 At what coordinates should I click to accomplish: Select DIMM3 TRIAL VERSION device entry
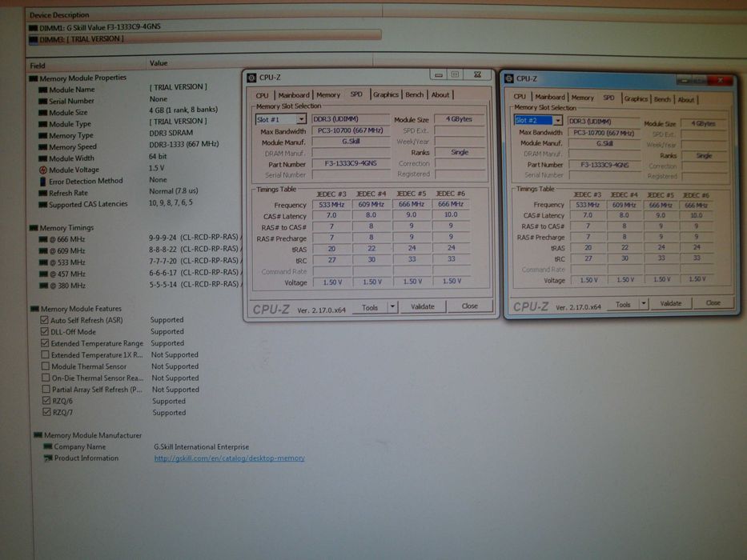click(205, 38)
